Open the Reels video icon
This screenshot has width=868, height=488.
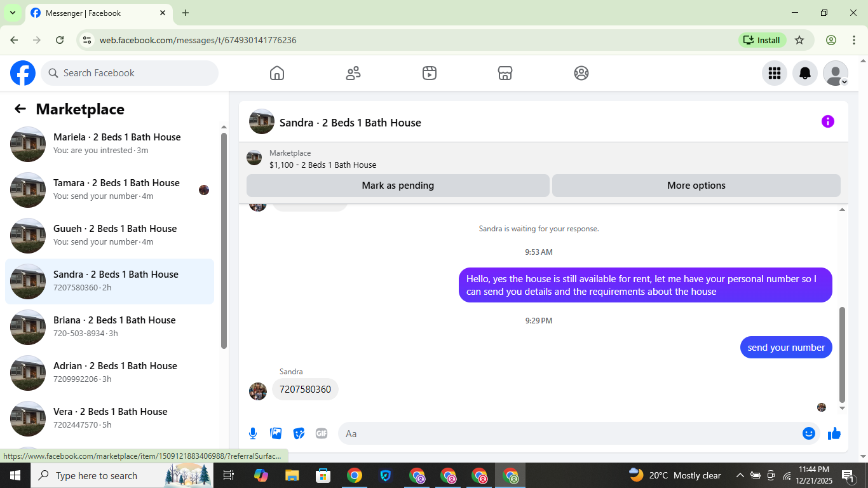point(430,73)
